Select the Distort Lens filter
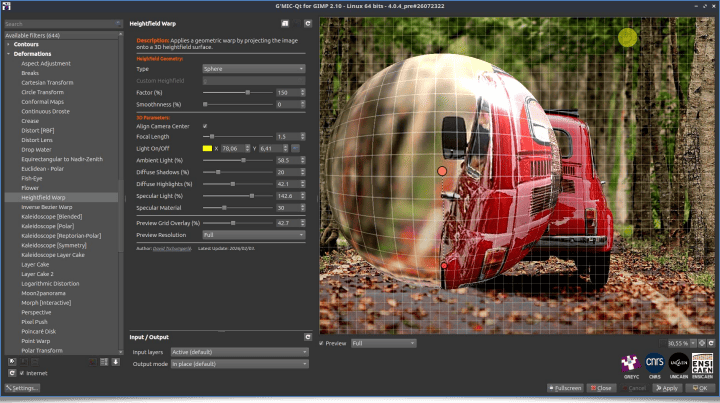 (37, 140)
